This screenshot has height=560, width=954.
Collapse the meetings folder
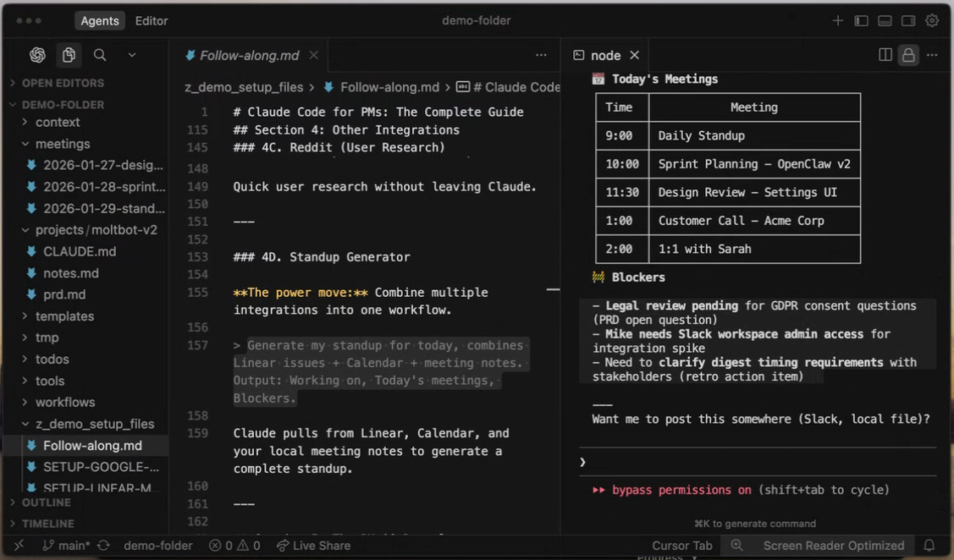tap(62, 144)
